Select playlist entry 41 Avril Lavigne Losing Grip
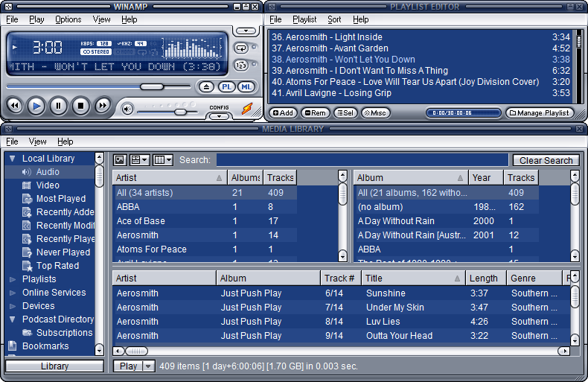The width and height of the screenshot is (588, 382). pyautogui.click(x=421, y=92)
